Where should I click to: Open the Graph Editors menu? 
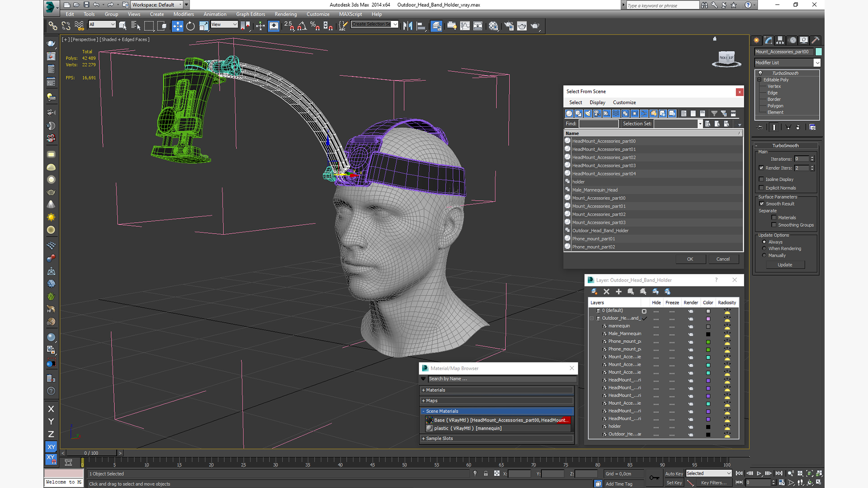pos(250,14)
